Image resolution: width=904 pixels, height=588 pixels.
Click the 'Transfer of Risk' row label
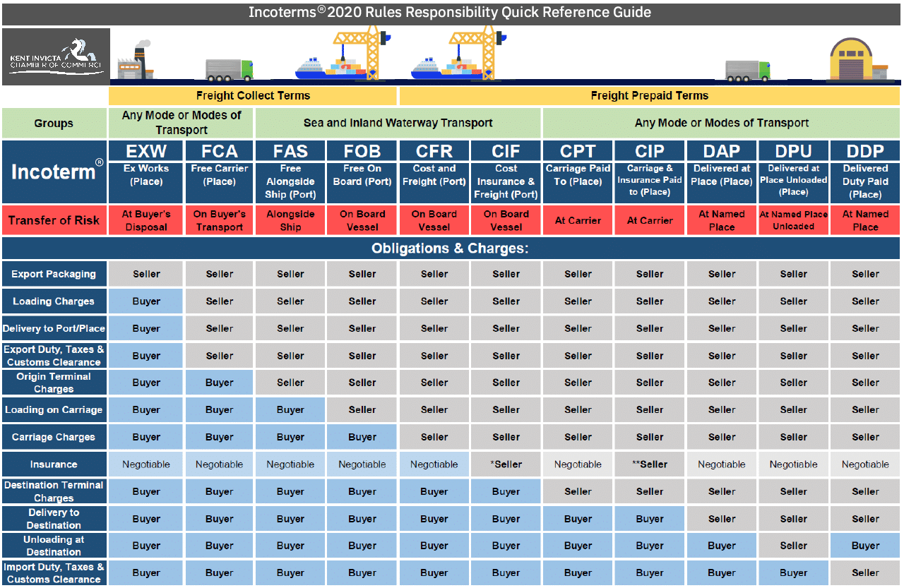pos(54,220)
